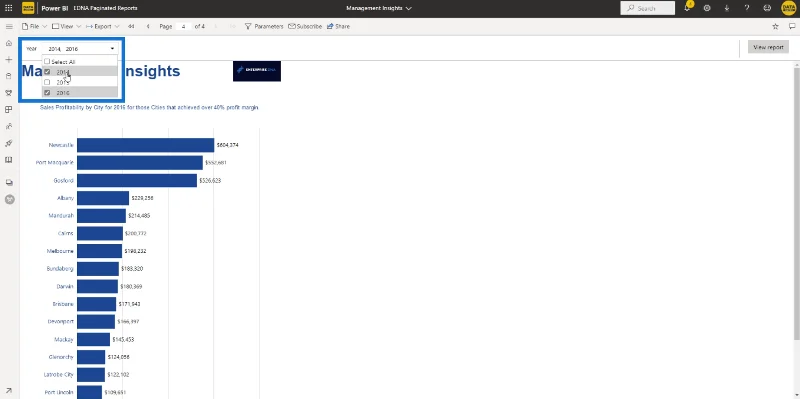The width and height of the screenshot is (800, 399).
Task: Open the View menu
Action: point(66,26)
